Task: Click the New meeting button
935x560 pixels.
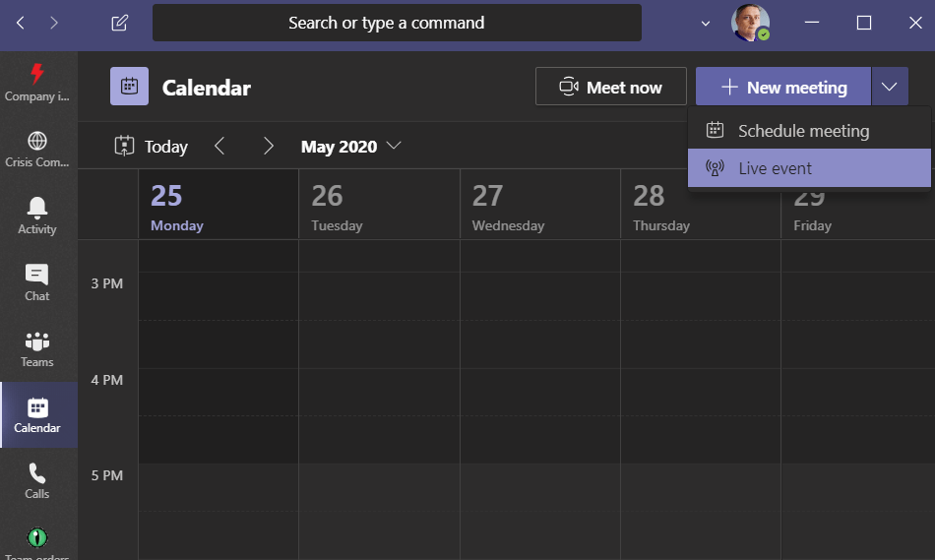Action: 783,87
